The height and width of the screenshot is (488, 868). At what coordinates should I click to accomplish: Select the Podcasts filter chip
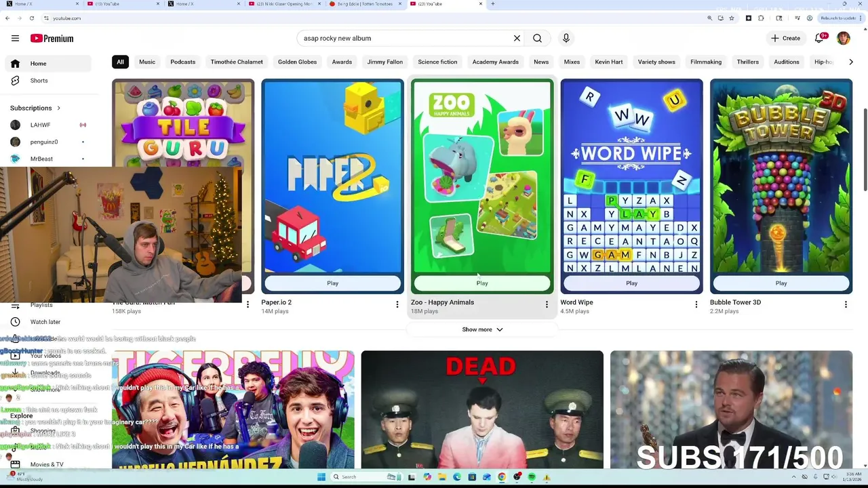pyautogui.click(x=183, y=62)
